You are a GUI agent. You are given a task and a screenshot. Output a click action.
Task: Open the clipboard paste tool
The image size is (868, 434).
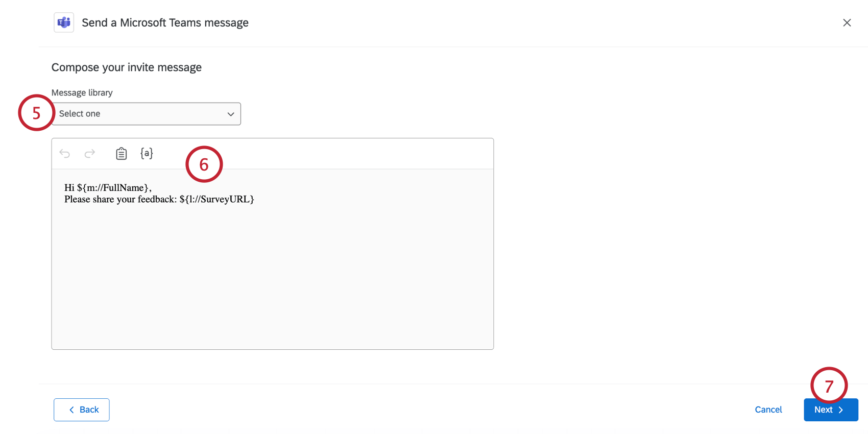(121, 153)
